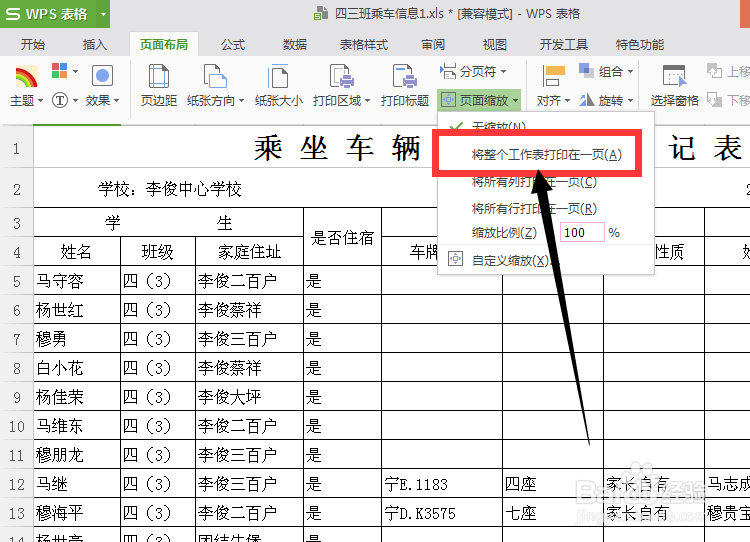
Task: Click the 家庭住址 header cell
Action: coord(249,252)
